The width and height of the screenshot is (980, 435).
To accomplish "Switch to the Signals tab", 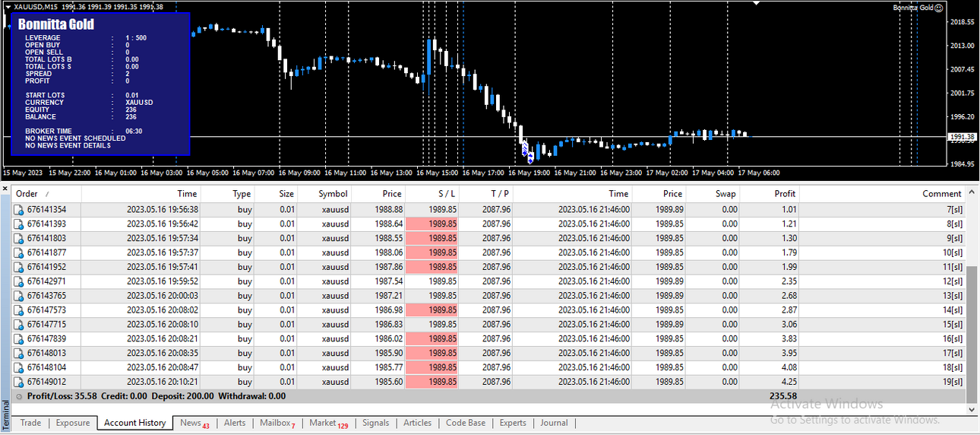I will (375, 423).
